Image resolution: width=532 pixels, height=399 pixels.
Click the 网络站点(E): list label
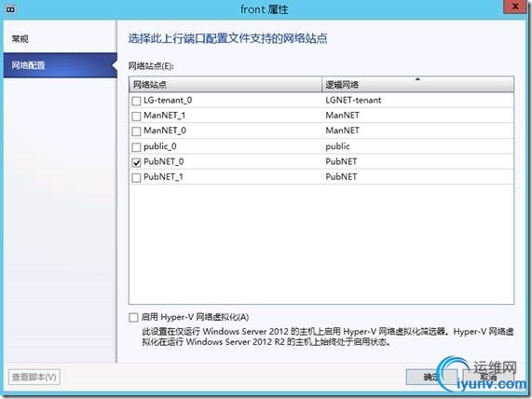151,66
